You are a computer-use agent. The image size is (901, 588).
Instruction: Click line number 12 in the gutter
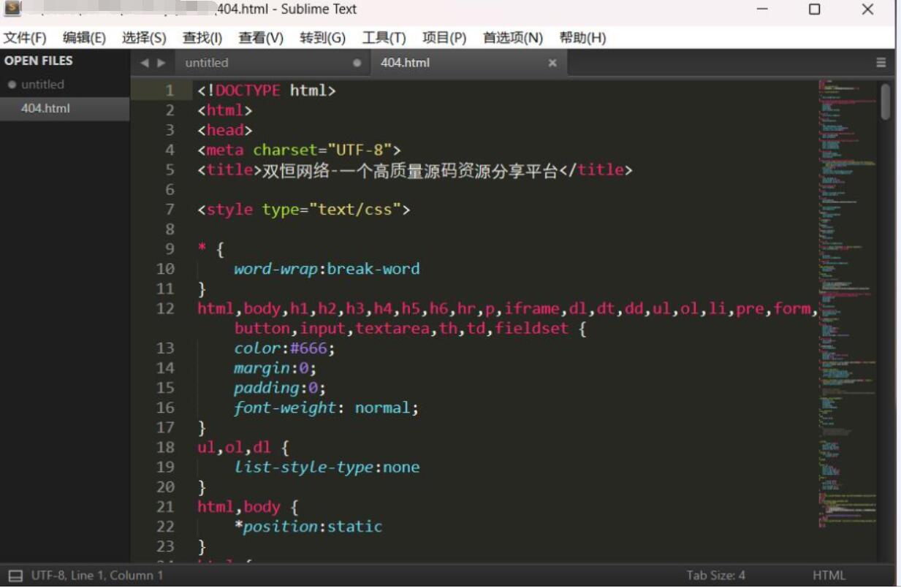pos(166,309)
